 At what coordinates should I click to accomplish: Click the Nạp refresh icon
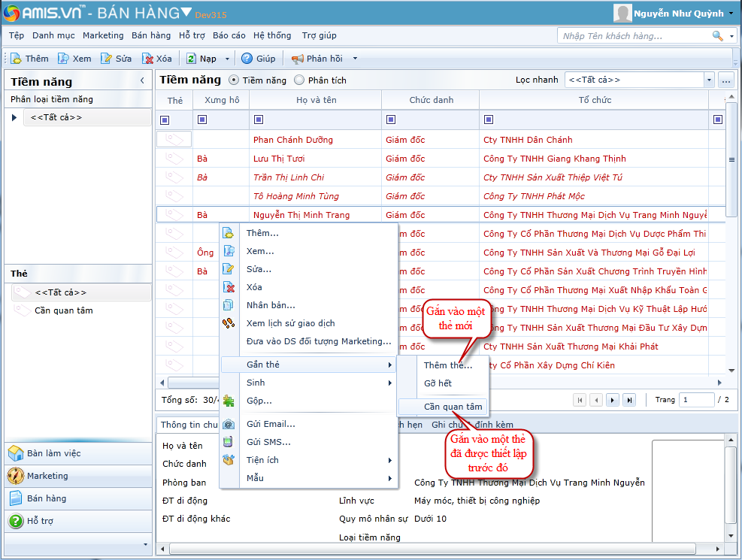192,59
